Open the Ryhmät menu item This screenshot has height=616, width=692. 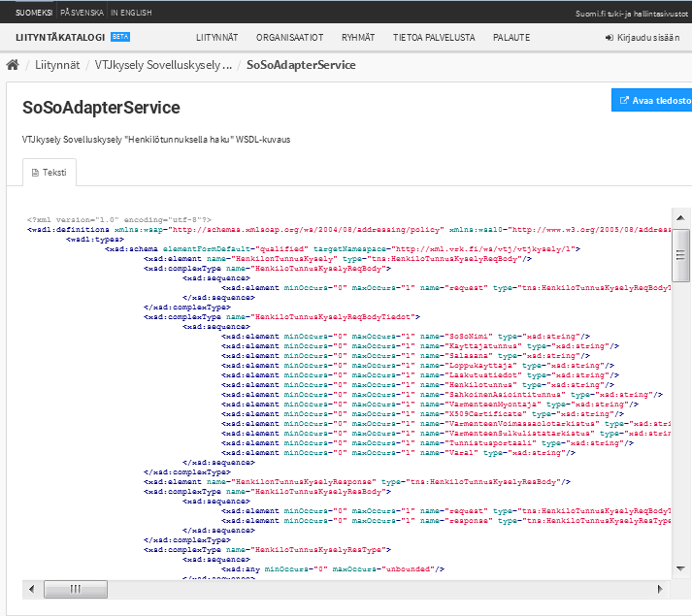358,38
